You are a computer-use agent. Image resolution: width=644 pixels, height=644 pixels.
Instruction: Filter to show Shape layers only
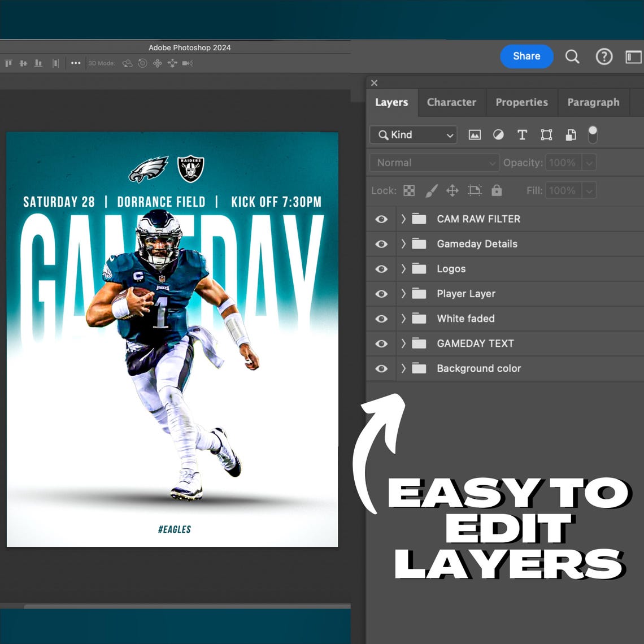point(546,134)
